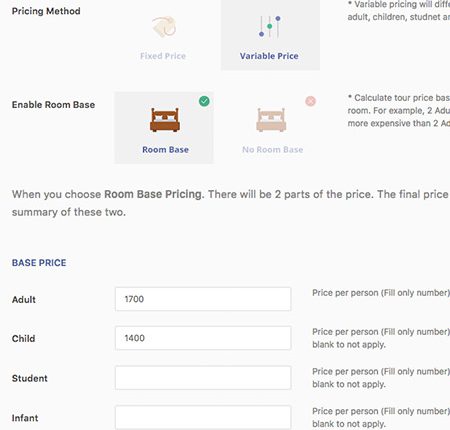
Task: Select the Fixed Price tag icon
Action: pyautogui.click(x=164, y=27)
